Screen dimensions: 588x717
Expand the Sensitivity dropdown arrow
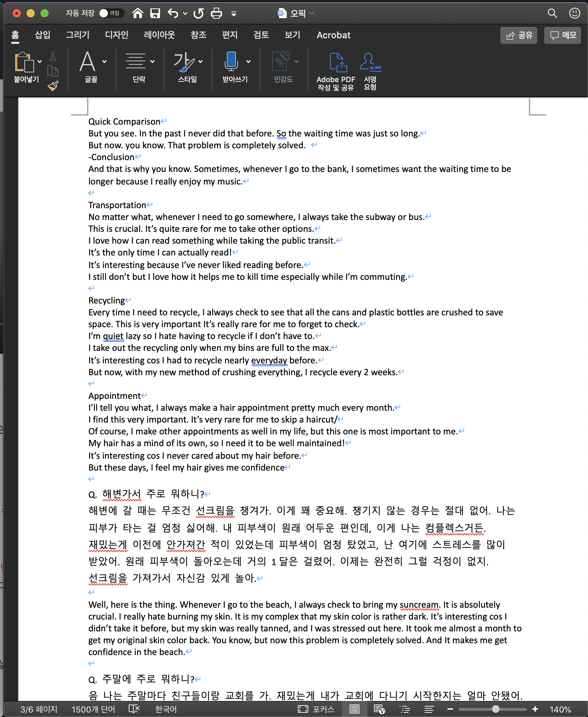(296, 62)
